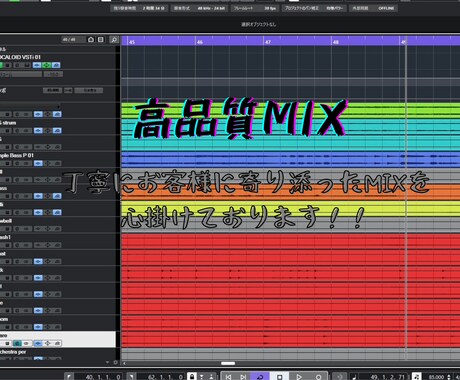This screenshot has width=460, height=380.
Task: Click the 48 kHz - 24 bit status field
Action: pyautogui.click(x=200, y=8)
